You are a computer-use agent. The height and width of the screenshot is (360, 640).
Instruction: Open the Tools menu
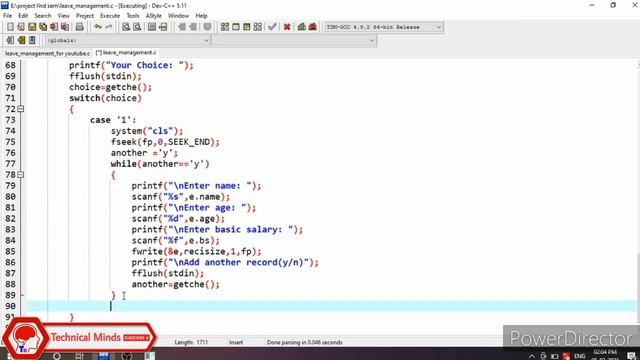(x=133, y=16)
